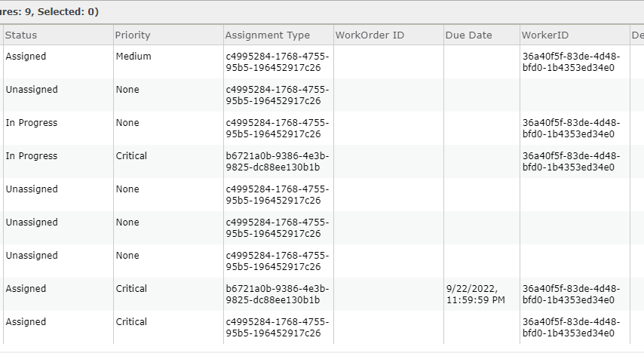Screen dimensions: 644x353
Task: Select the Assignment Type column header
Action: (278, 35)
